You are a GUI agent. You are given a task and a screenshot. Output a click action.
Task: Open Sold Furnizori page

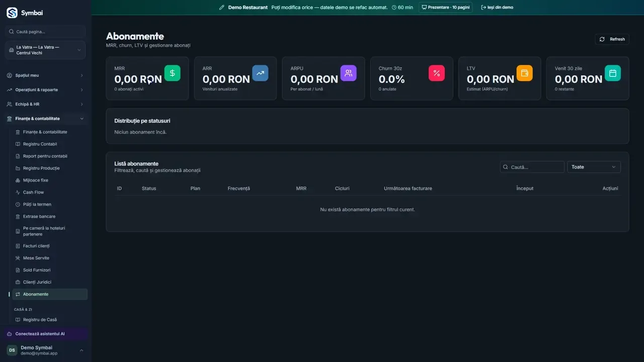pos(50,270)
